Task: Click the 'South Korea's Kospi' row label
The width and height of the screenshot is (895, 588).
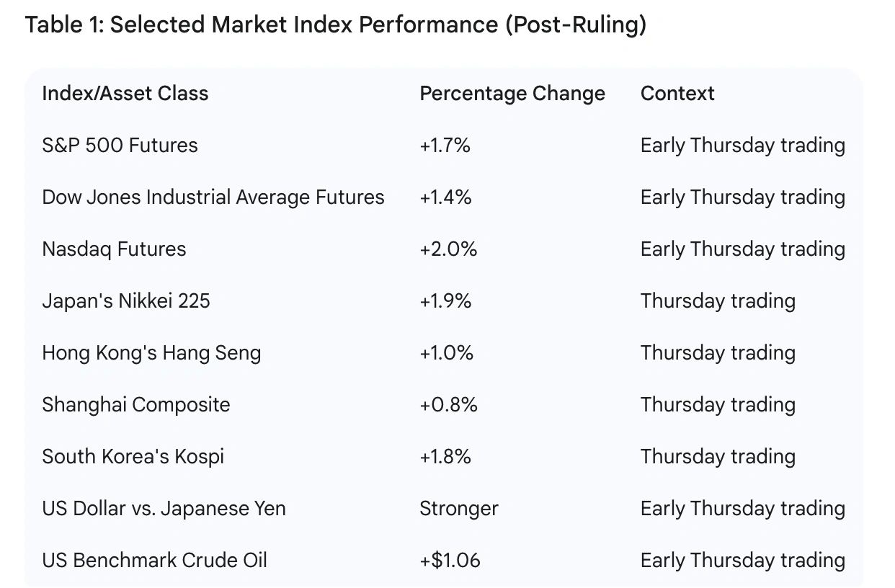Action: [x=133, y=457]
